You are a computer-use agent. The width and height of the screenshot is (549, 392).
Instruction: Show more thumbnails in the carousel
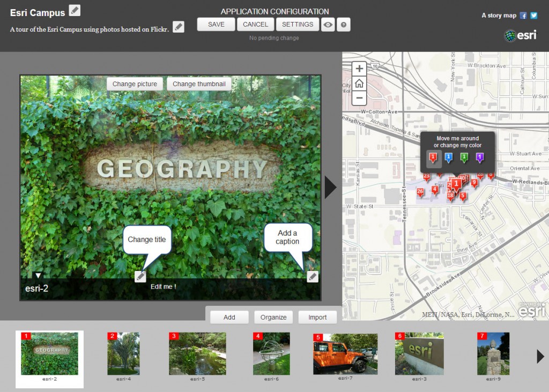(x=540, y=357)
